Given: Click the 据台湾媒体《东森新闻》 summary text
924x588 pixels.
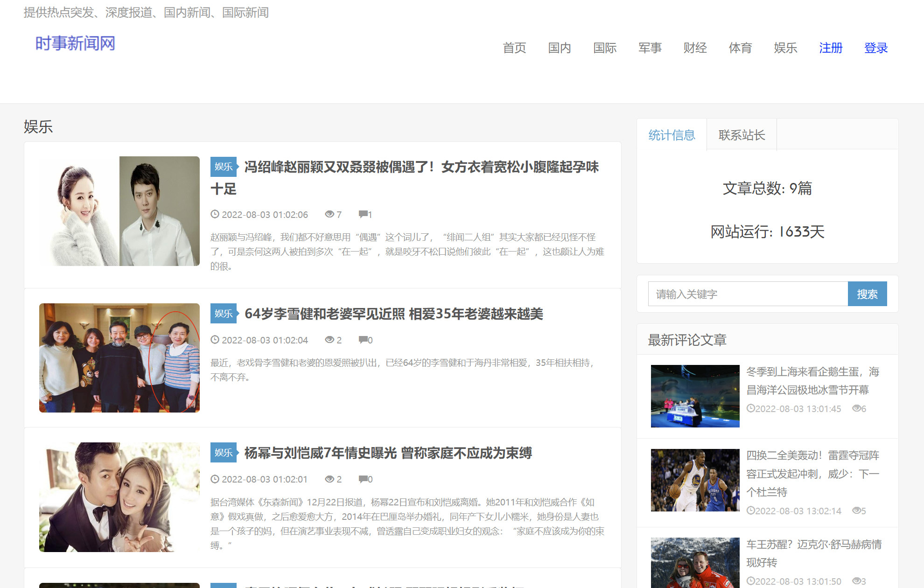Looking at the screenshot, I should coord(407,524).
